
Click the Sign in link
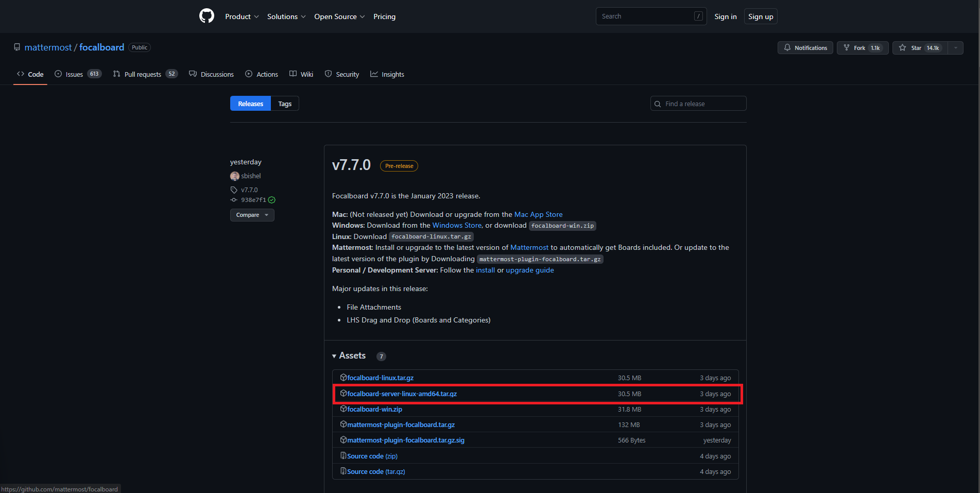[725, 16]
